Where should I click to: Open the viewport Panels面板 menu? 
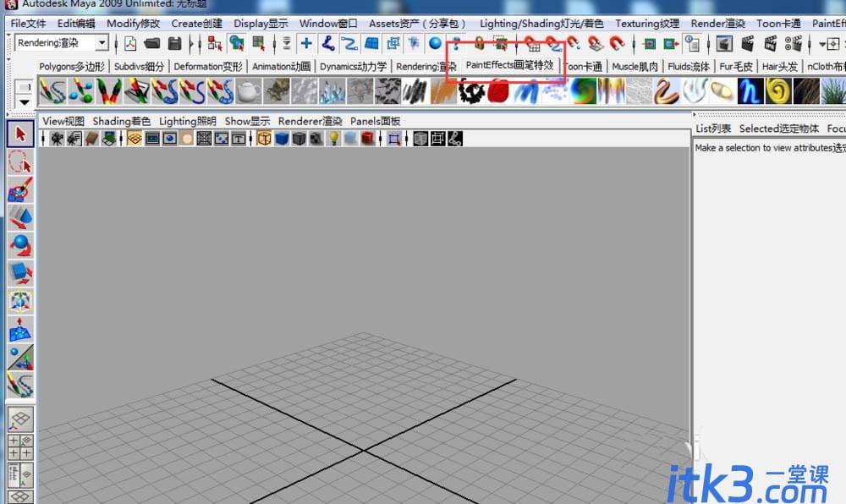tap(375, 121)
